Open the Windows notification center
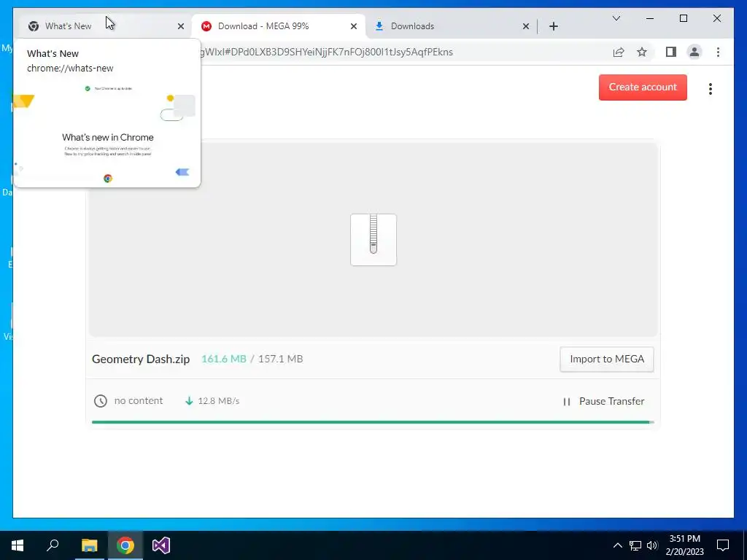This screenshot has height=560, width=747. coord(723,545)
